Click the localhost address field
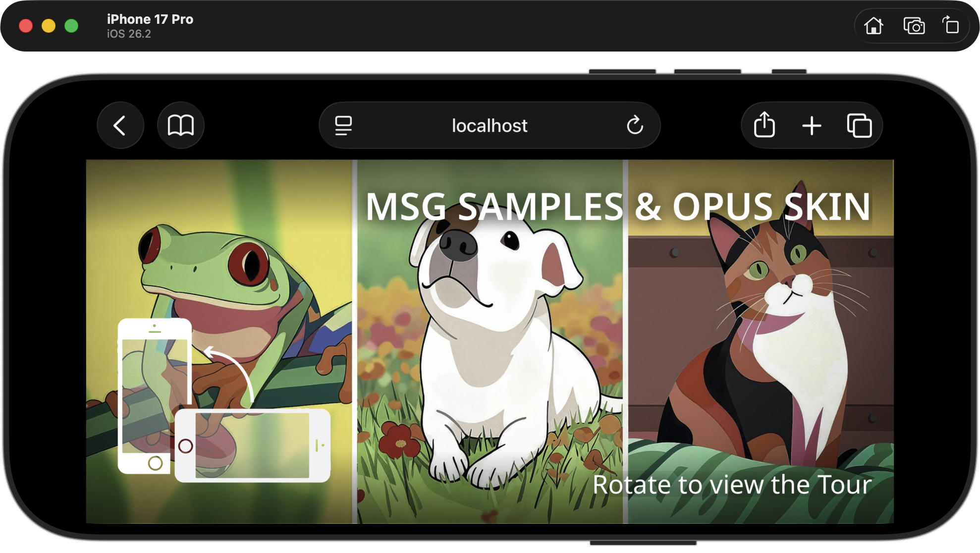 [489, 125]
